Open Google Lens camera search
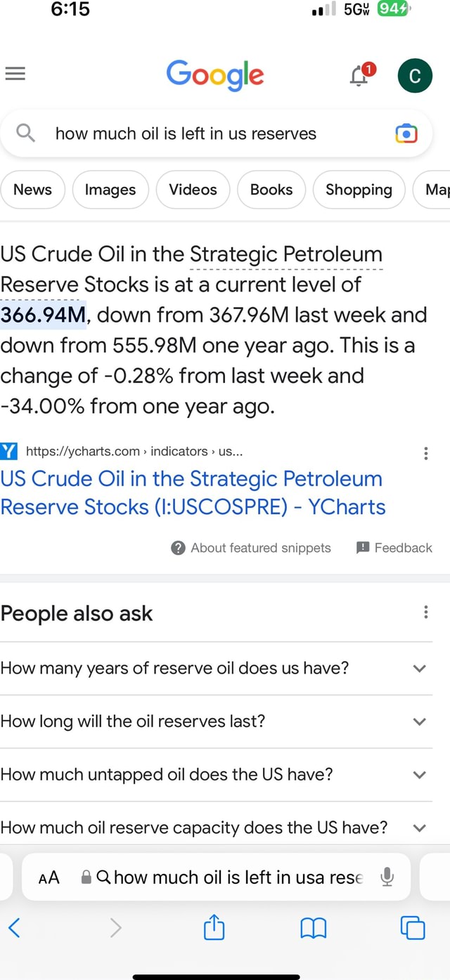The image size is (450, 980). 406,133
